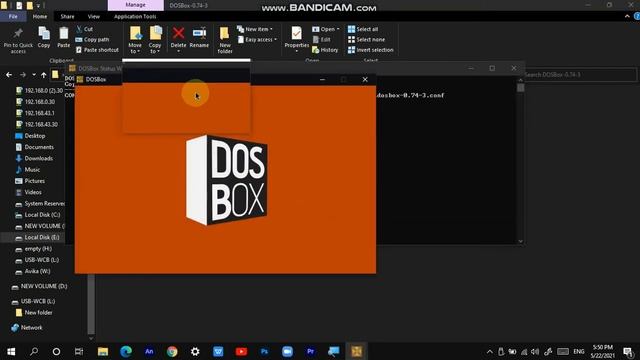Screen dimensions: 640x360
Task: Collapse the ribbon with chevron arrow
Action: click(627, 16)
